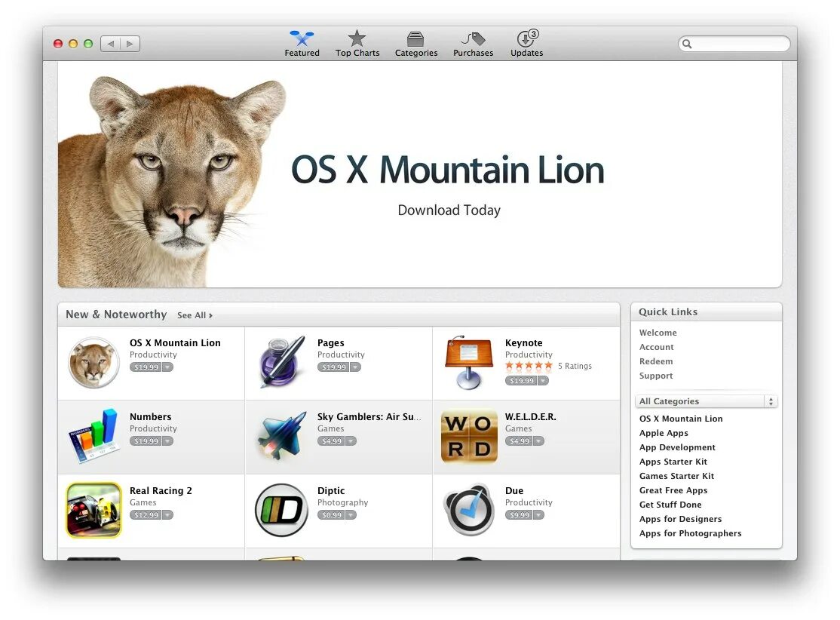Open the Featured section
Viewport: 840px width, 620px height.
[302, 43]
